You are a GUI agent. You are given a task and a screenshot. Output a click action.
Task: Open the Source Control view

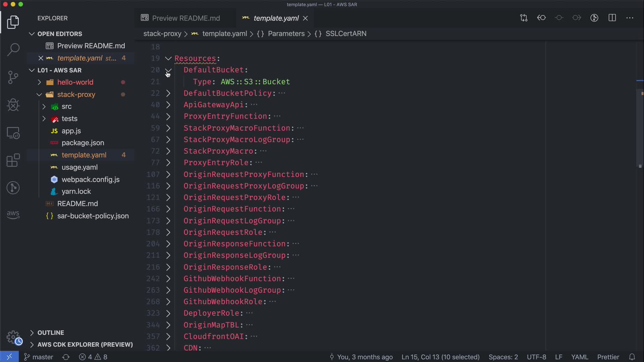13,77
